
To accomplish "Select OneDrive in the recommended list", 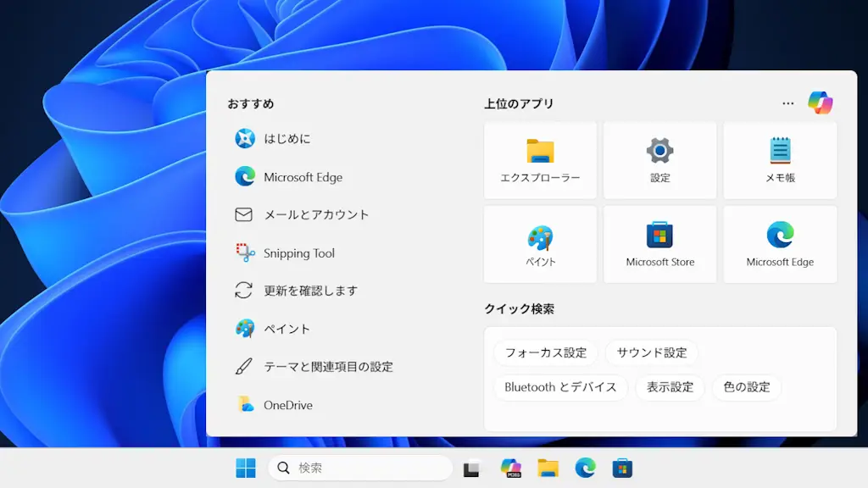I will point(288,405).
